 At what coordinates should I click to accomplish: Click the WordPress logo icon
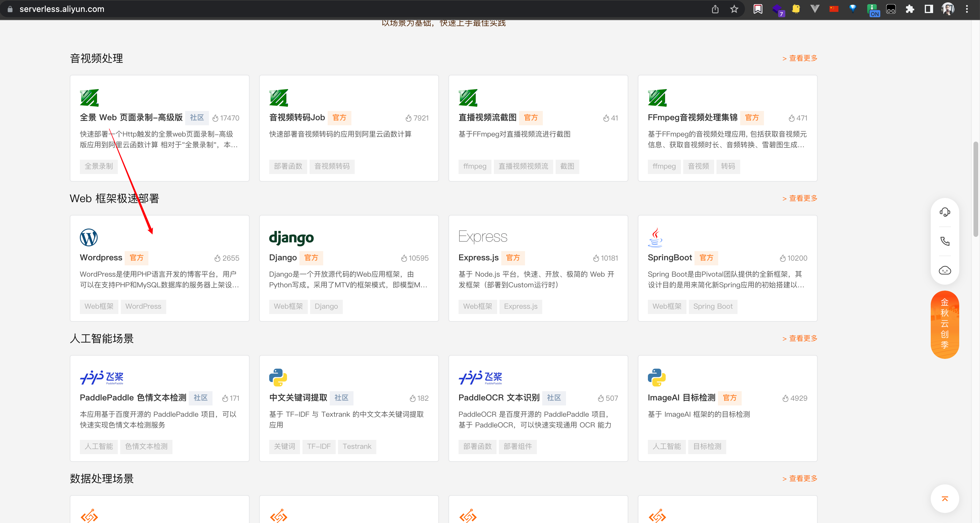click(89, 238)
